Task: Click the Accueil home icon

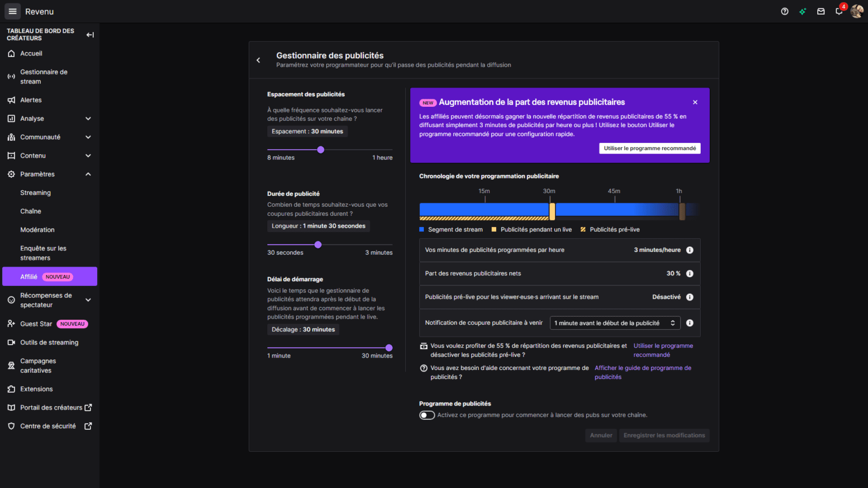Action: pyautogui.click(x=11, y=54)
